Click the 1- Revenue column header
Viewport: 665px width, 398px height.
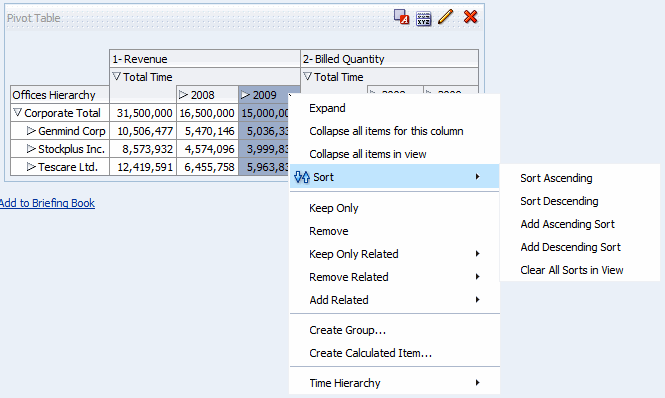pos(205,59)
